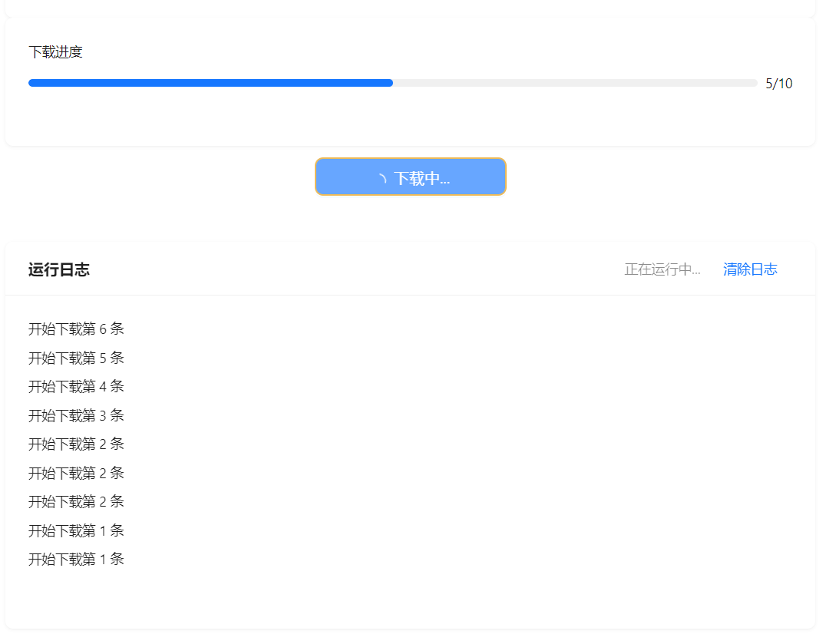The image size is (826, 644).
Task: Click the 下载进度 label
Action: click(55, 52)
